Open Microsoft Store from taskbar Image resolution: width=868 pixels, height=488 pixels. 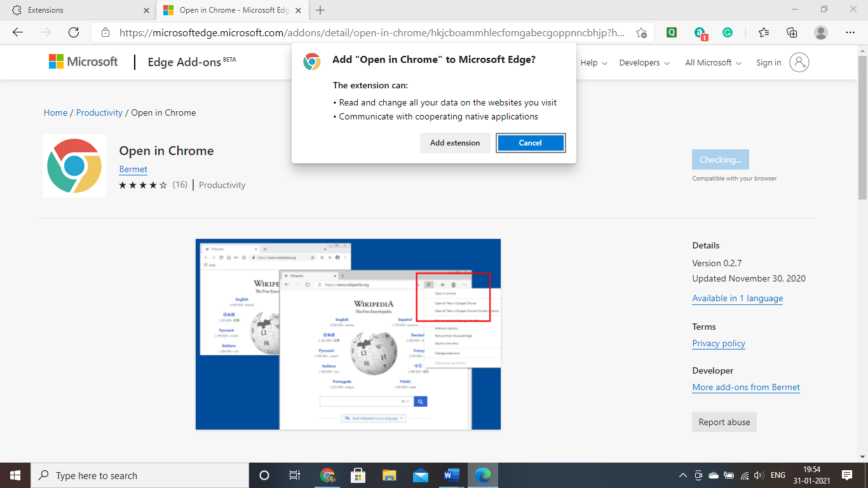(x=358, y=475)
